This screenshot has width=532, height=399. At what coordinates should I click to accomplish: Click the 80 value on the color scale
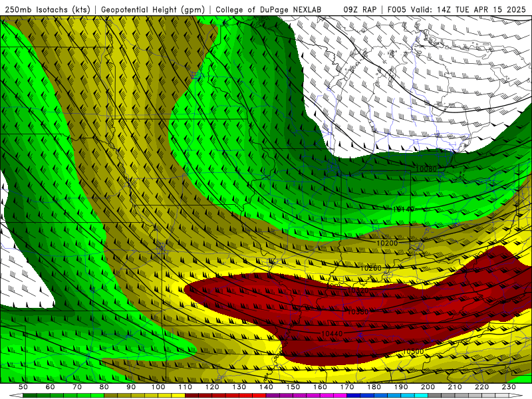104,387
